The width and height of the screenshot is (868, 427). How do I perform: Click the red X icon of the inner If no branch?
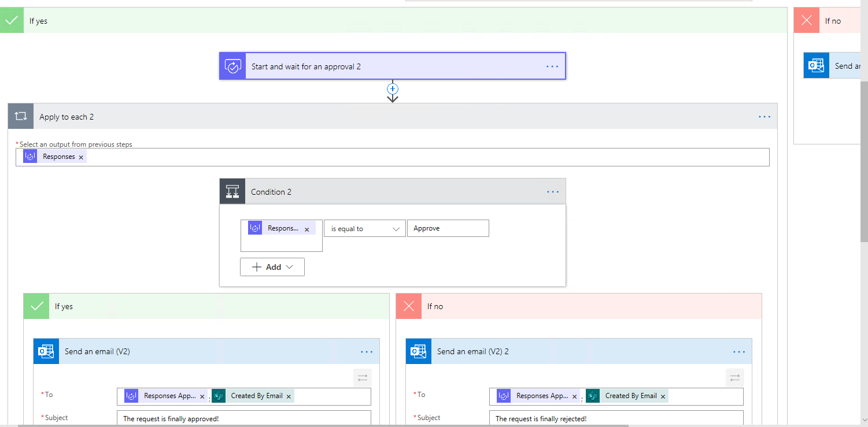tap(409, 306)
